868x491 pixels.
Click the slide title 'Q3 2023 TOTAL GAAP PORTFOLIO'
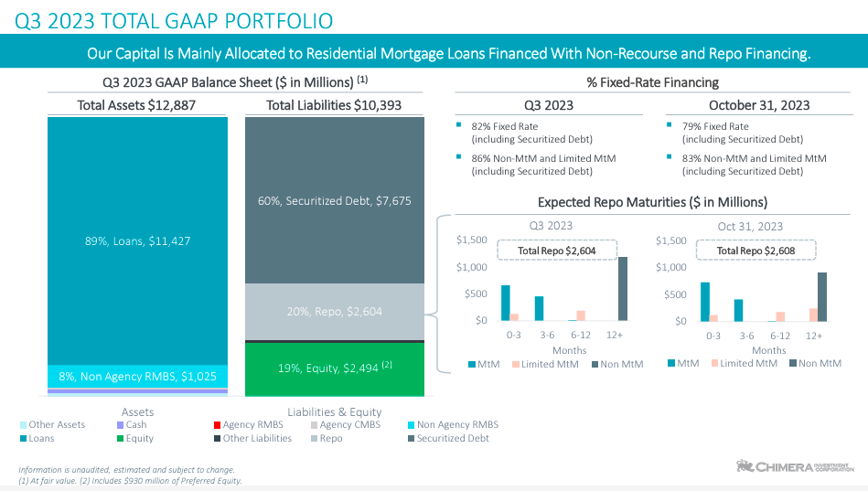[x=173, y=21]
